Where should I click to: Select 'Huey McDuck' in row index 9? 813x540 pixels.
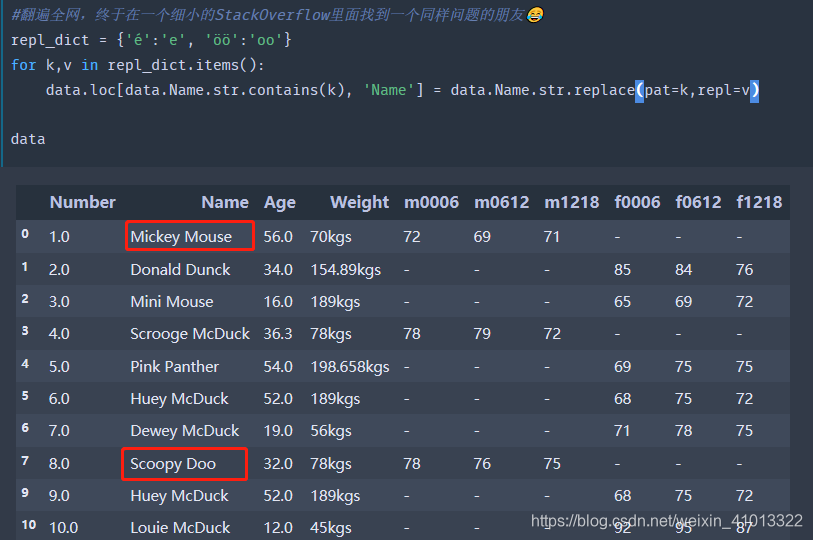pyautogui.click(x=179, y=496)
